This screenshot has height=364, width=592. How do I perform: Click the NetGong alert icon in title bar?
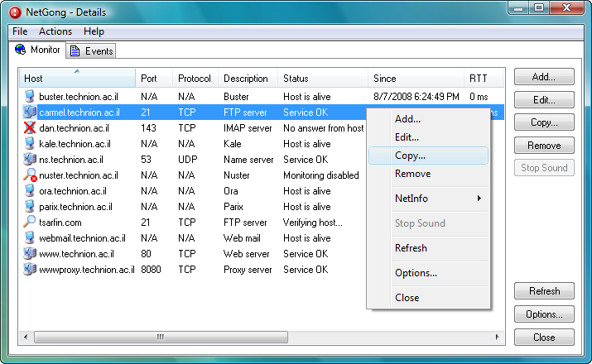[15, 12]
